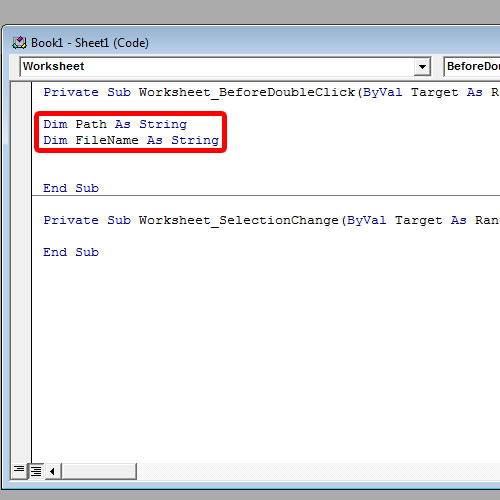The height and width of the screenshot is (500, 500).
Task: Open the Worksheet object dropdown arrow
Action: tap(422, 66)
